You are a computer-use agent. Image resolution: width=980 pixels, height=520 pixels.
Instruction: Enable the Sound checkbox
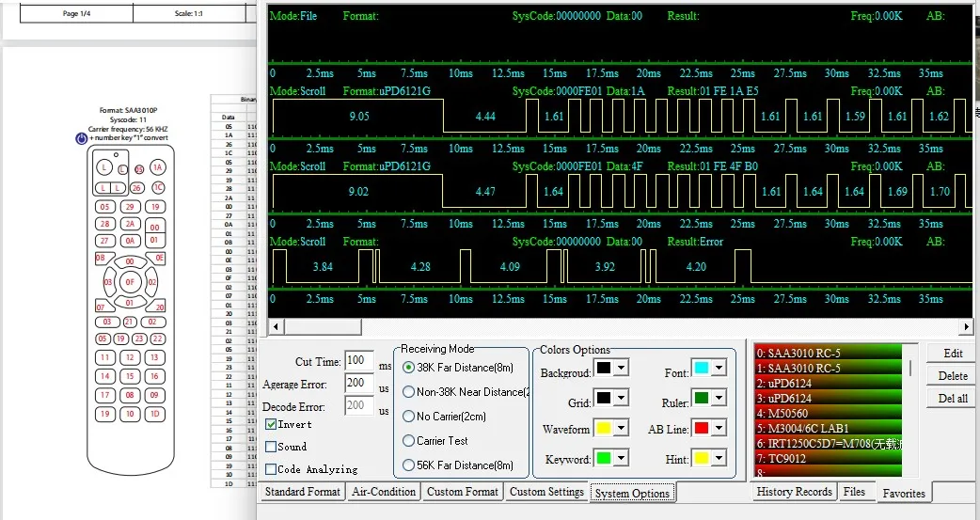click(271, 447)
